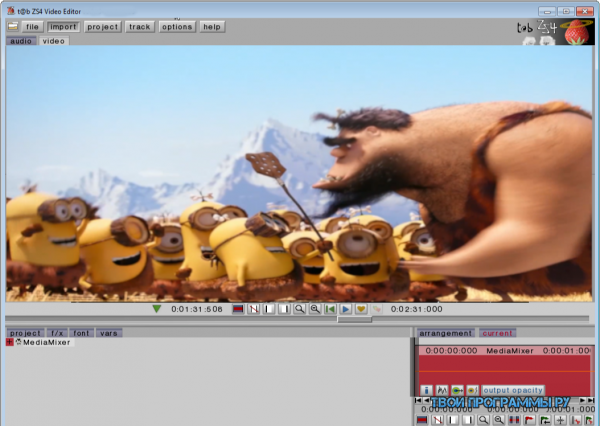This screenshot has width=600, height=426.
Task: Switch to the current tab
Action: [497, 333]
